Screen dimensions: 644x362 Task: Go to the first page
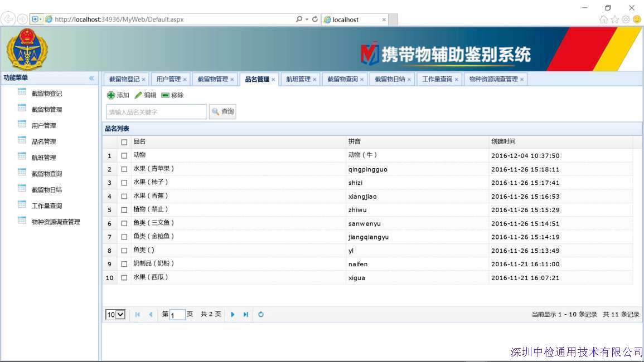coord(138,315)
